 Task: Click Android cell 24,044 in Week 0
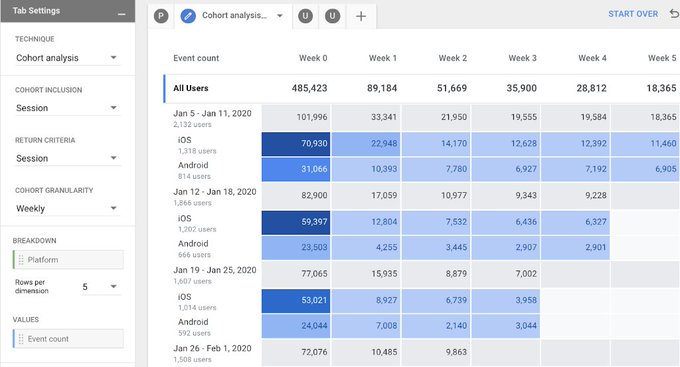[296, 326]
